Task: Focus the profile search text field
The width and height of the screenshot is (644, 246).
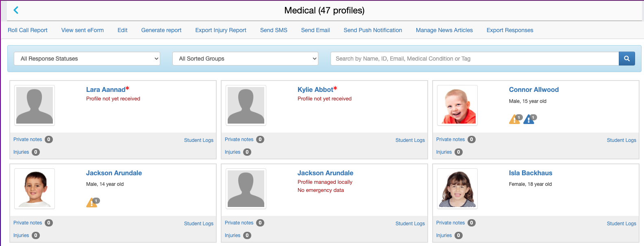Action: [x=474, y=59]
